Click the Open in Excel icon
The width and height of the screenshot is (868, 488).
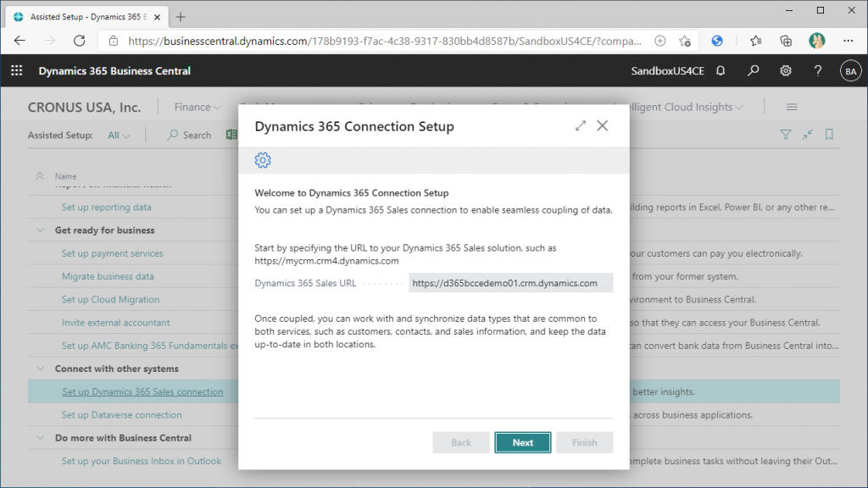231,135
